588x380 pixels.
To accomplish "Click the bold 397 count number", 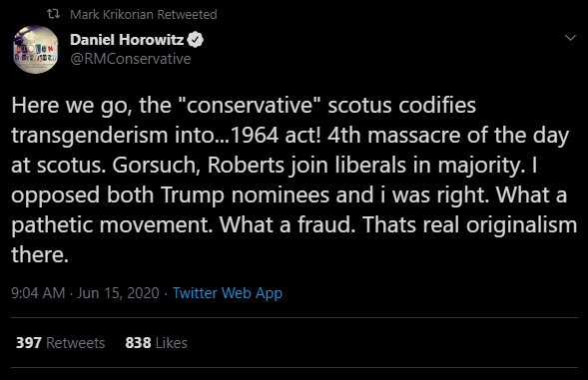I will 29,343.
